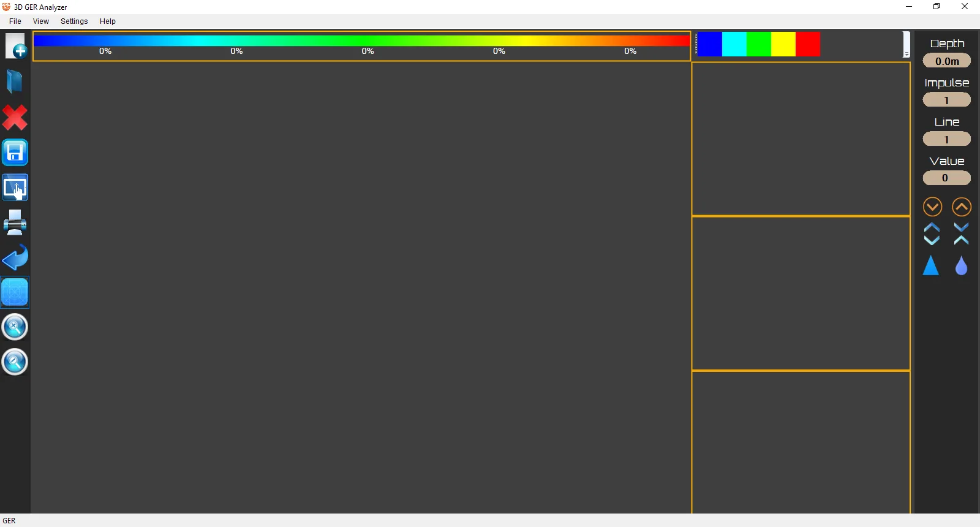This screenshot has height=527, width=980.
Task: Click the Value label
Action: [947, 161]
